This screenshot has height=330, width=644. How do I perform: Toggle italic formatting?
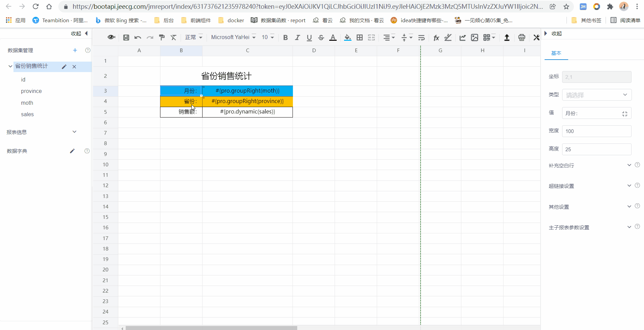click(297, 37)
